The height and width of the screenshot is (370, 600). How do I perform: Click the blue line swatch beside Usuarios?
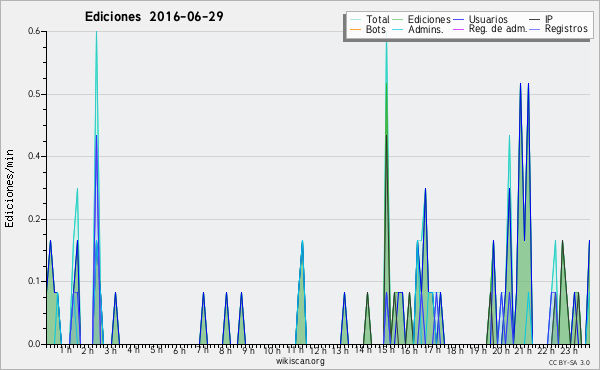(458, 20)
